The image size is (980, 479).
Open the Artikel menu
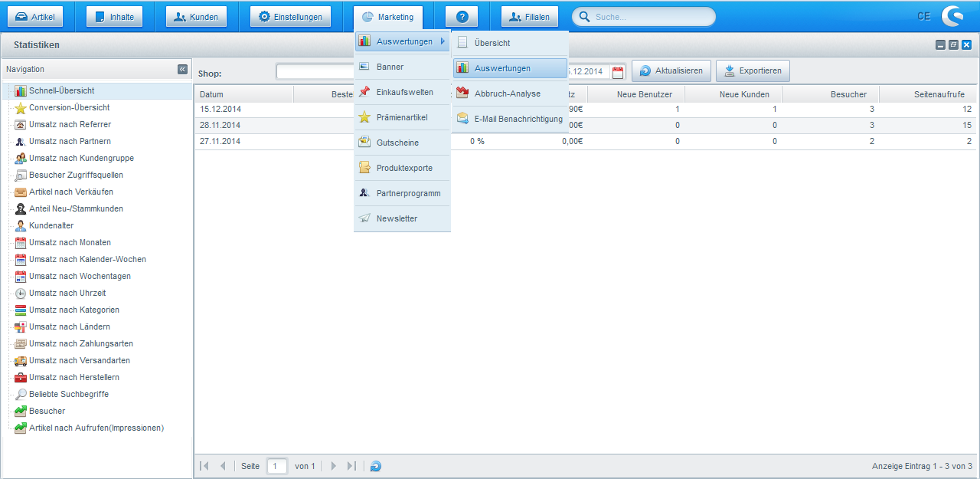[x=36, y=17]
